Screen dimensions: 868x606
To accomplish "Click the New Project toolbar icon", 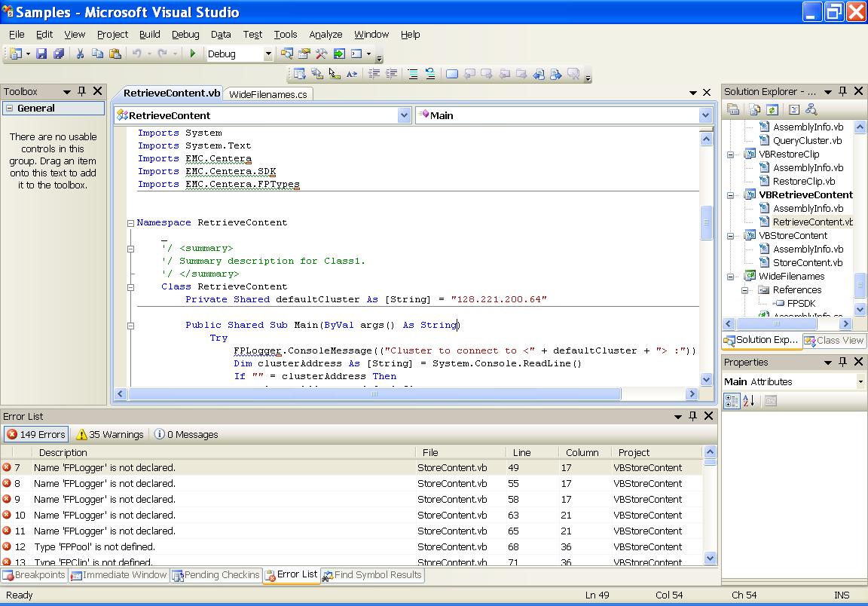I will (16, 54).
